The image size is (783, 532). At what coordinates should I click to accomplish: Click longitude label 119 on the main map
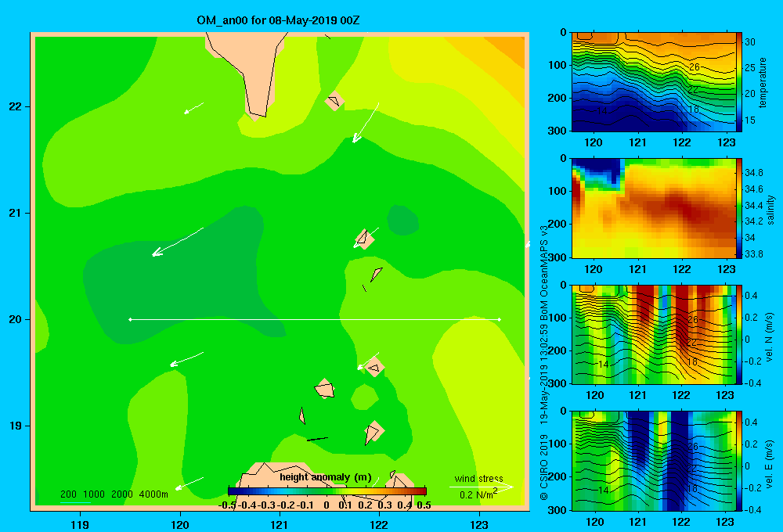coord(81,524)
